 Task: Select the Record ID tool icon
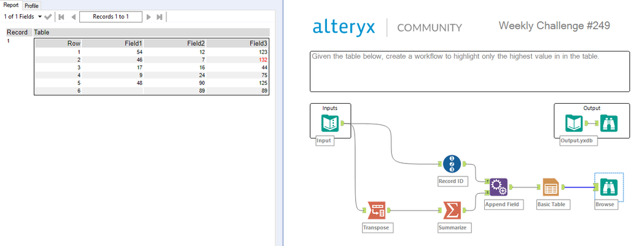click(452, 164)
